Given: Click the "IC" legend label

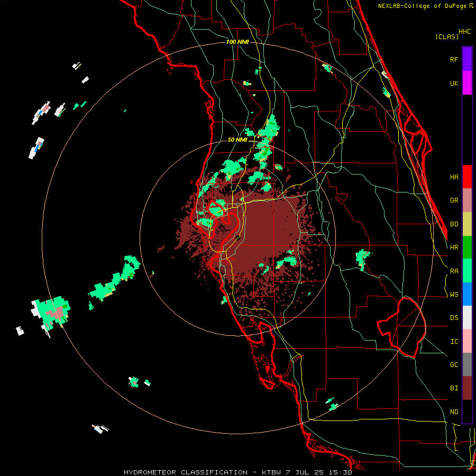Looking at the screenshot, I should click(454, 342).
